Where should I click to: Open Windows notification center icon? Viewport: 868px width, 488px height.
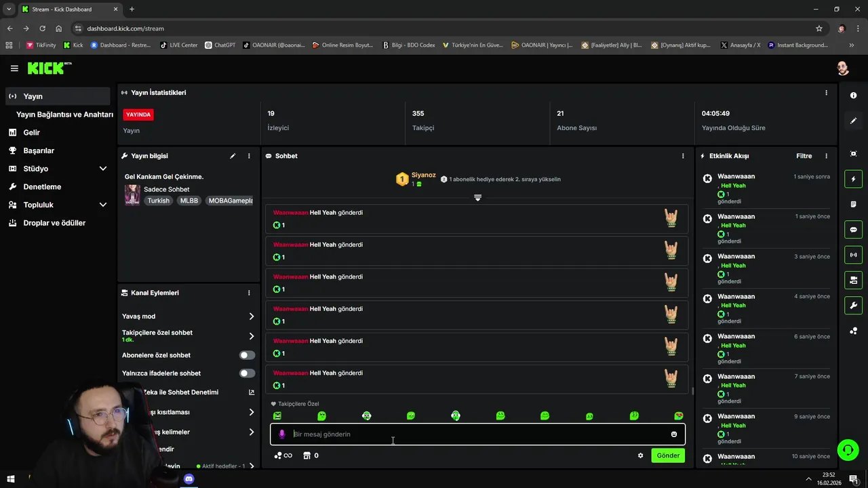pyautogui.click(x=854, y=479)
